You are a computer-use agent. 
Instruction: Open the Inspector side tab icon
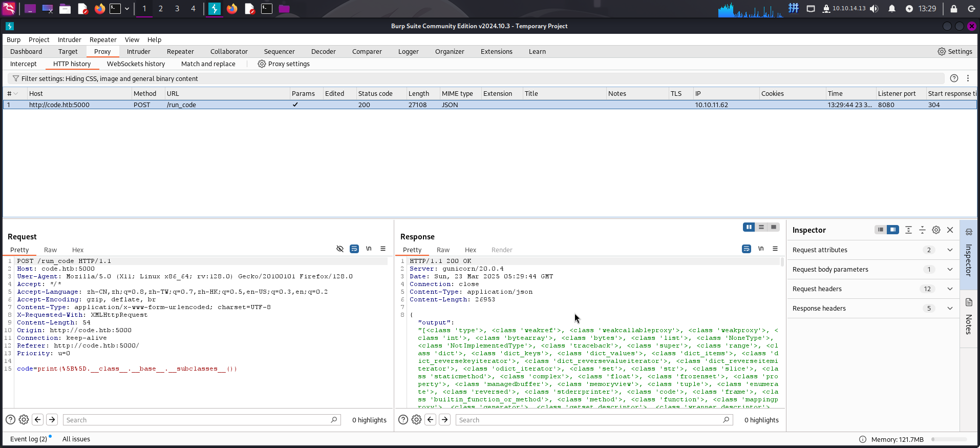click(x=969, y=232)
